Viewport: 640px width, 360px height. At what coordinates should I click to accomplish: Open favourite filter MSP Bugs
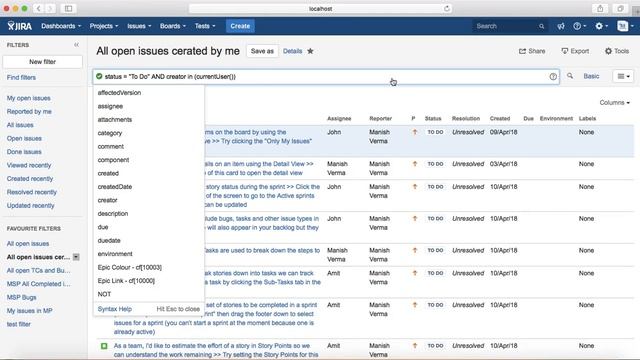pyautogui.click(x=22, y=297)
